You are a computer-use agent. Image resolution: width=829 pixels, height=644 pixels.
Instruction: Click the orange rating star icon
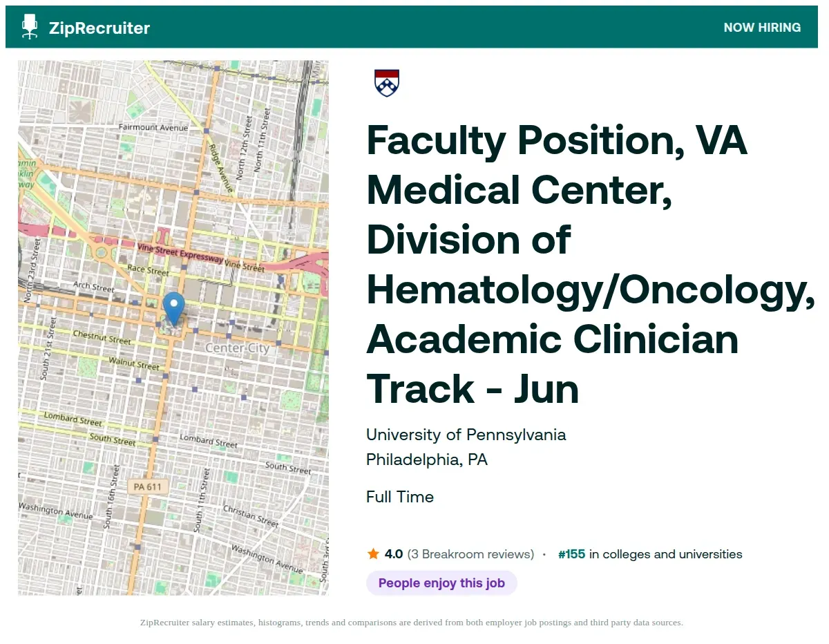pos(374,553)
